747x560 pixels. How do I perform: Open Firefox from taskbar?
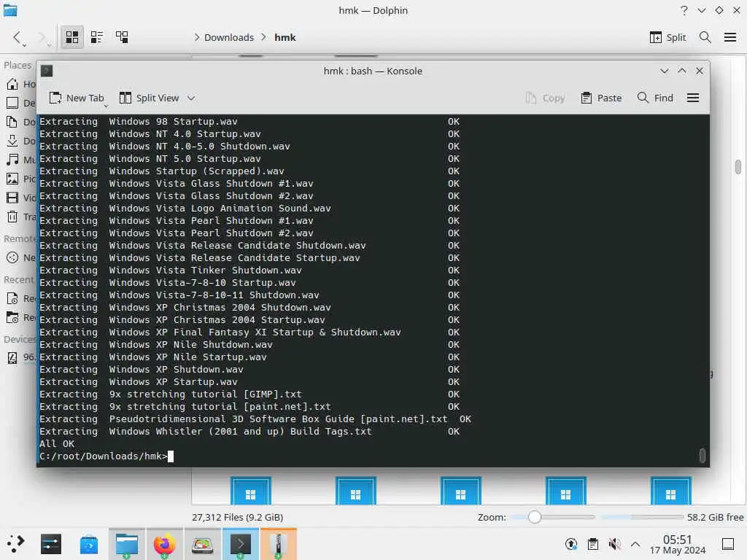(164, 544)
